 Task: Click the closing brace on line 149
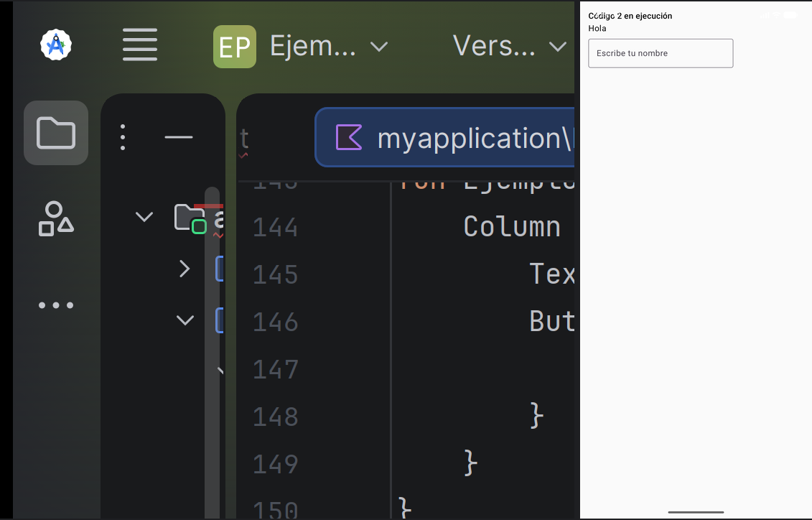pos(471,463)
